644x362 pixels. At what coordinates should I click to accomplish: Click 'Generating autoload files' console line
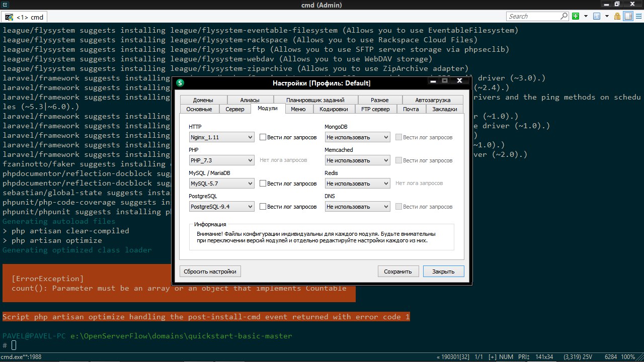(59, 221)
